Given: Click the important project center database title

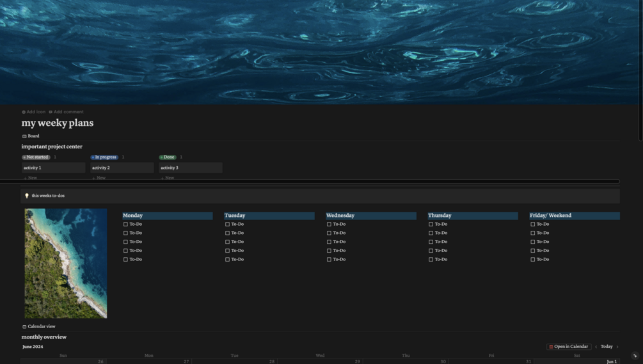Looking at the screenshot, I should coord(52,146).
